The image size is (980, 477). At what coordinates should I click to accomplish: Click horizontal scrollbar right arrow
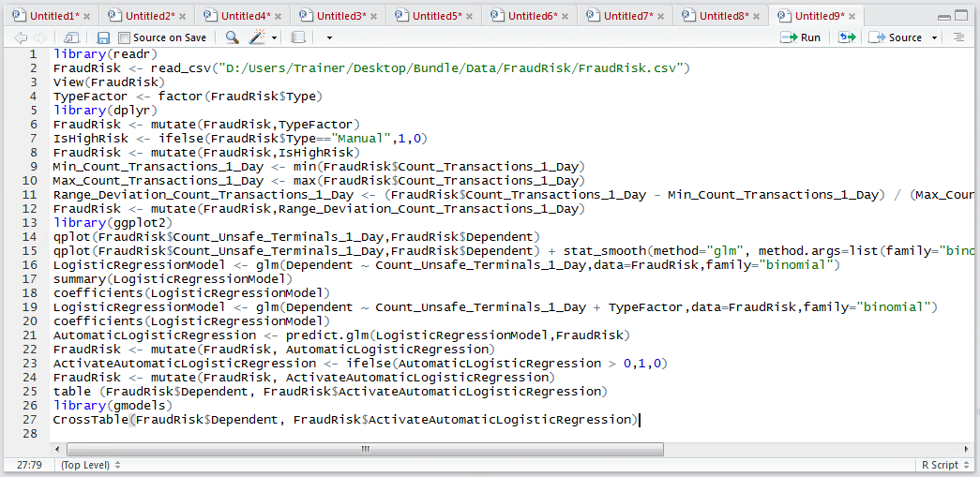(968, 449)
